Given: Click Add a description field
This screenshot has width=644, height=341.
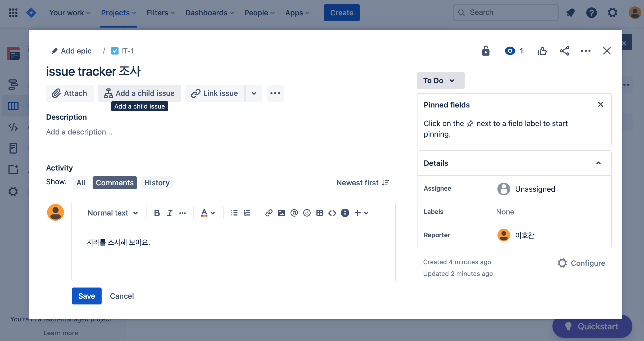Looking at the screenshot, I should (x=79, y=132).
